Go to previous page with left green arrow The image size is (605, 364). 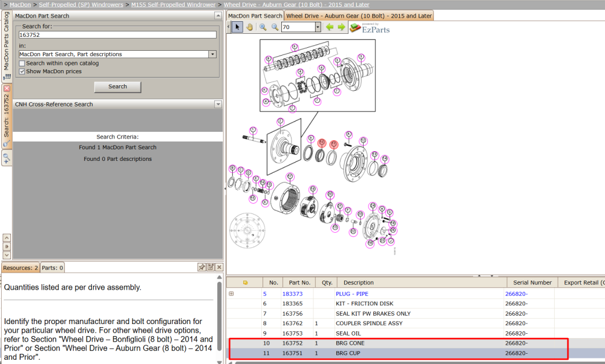330,27
